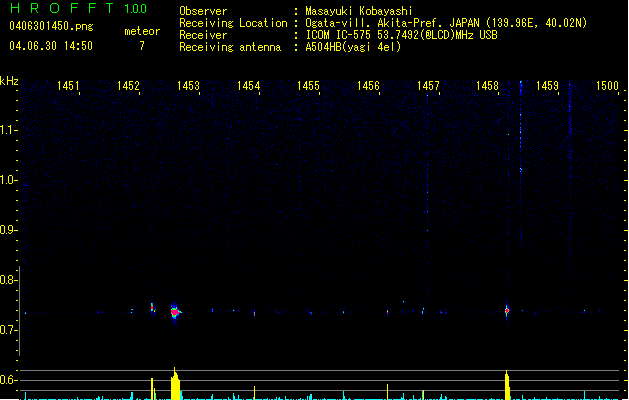This screenshot has width=629, height=400.
Task: Click receiver value ICOM IC-575 53.7492 MHz USB
Action: click(x=401, y=35)
